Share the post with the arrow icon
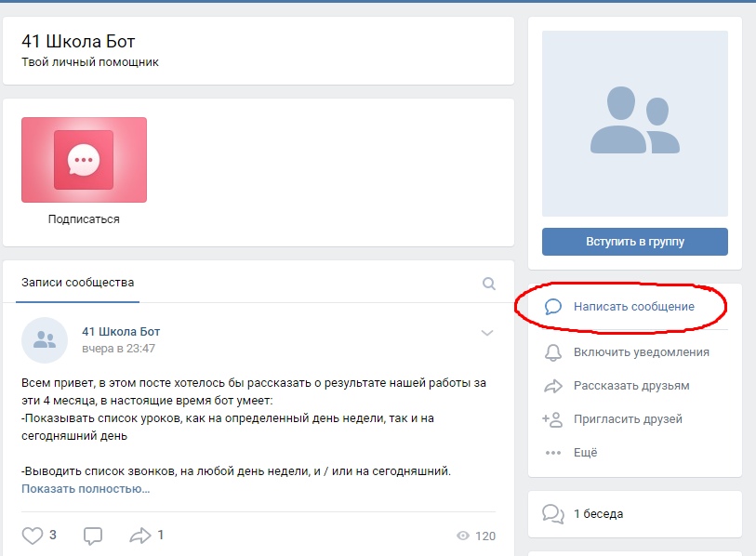 (x=139, y=536)
